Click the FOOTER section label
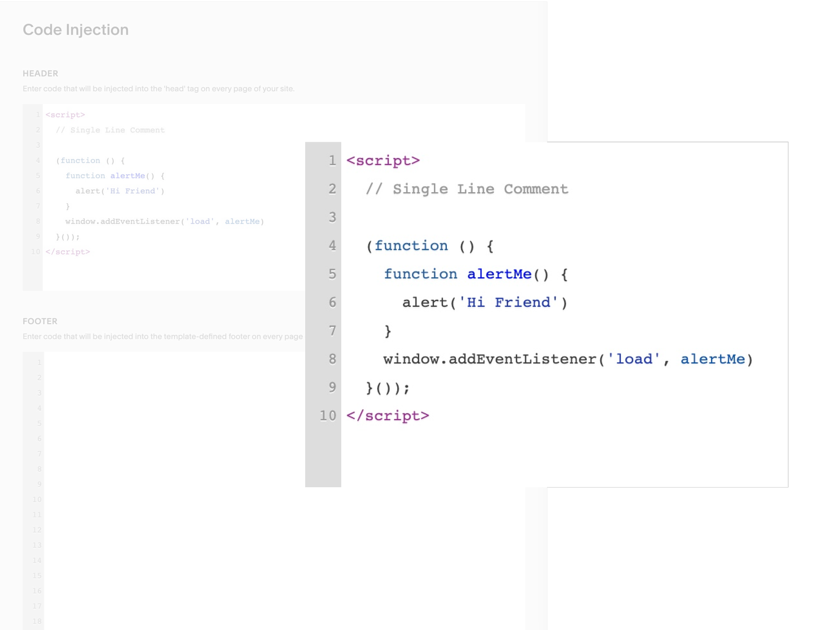840x630 pixels. [40, 321]
